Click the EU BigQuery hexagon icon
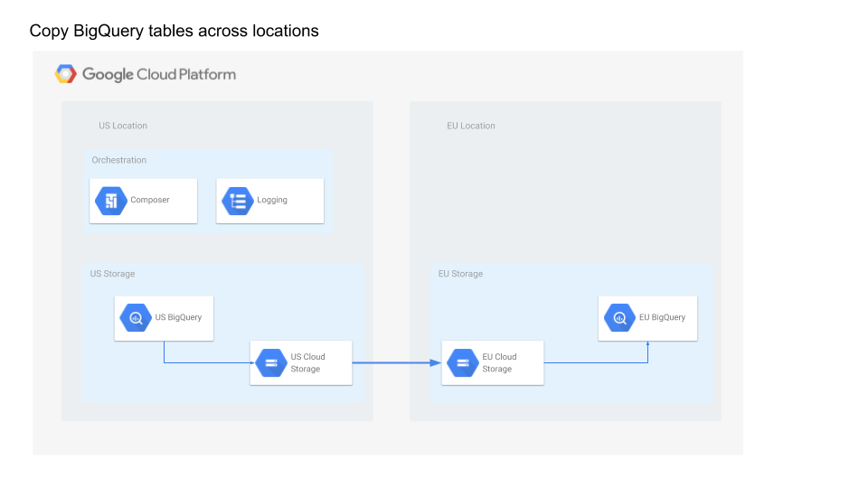Screen dimensions: 868x488 pos(620,317)
